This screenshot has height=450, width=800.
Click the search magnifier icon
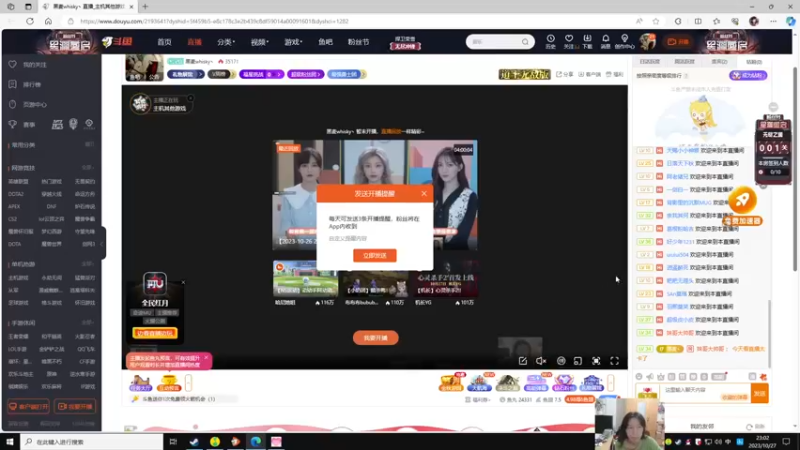(x=525, y=42)
